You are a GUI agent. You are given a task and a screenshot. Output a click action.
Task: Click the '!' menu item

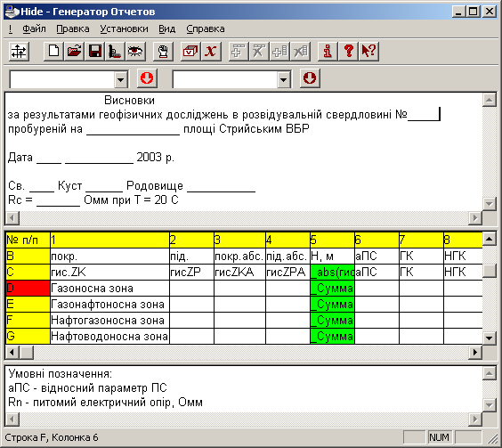(x=11, y=29)
